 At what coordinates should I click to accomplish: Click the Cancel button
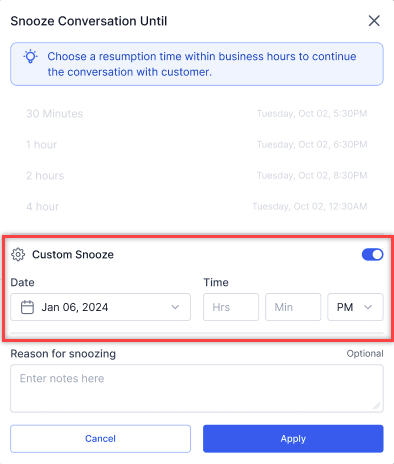[100, 439]
